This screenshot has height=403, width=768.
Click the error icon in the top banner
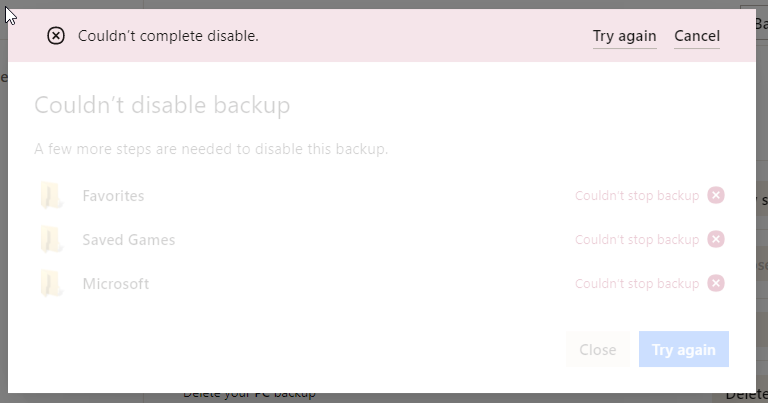tap(56, 36)
